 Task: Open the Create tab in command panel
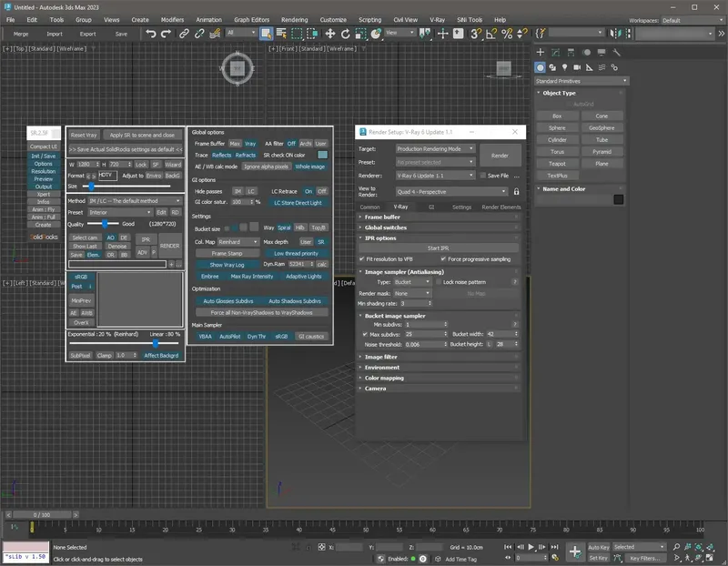tap(541, 53)
